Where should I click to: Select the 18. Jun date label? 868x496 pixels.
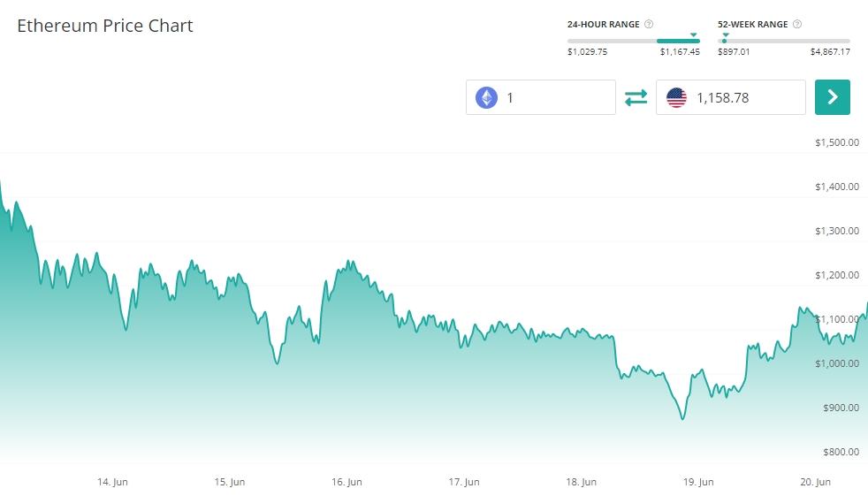pyautogui.click(x=581, y=482)
